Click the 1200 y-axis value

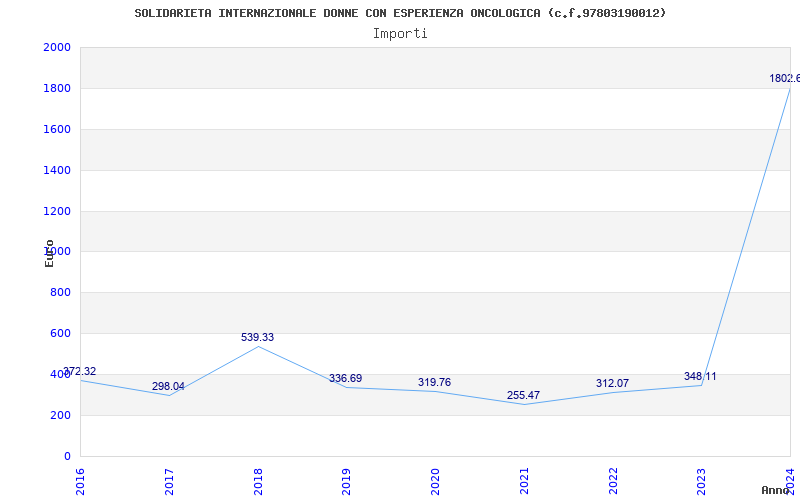pyautogui.click(x=57, y=211)
